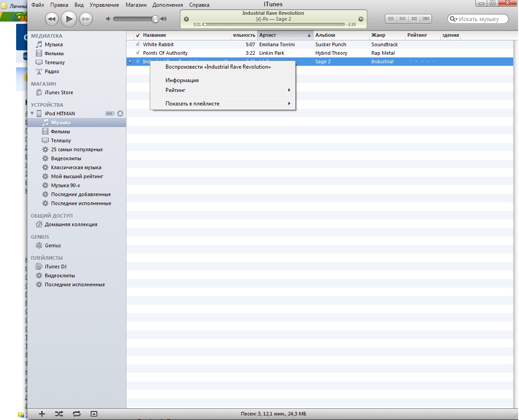Click the song progress bar in display

click(x=274, y=25)
